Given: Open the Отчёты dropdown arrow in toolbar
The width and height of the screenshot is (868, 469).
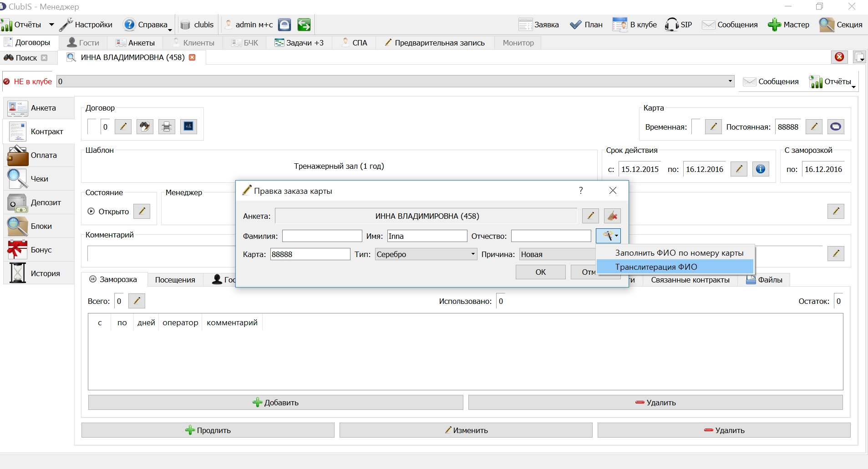Looking at the screenshot, I should coord(51,25).
